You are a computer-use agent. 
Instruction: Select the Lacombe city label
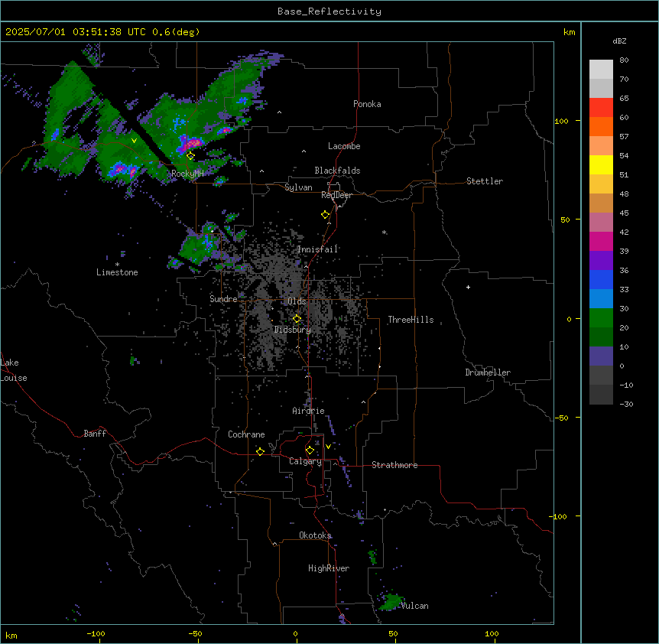click(x=344, y=146)
